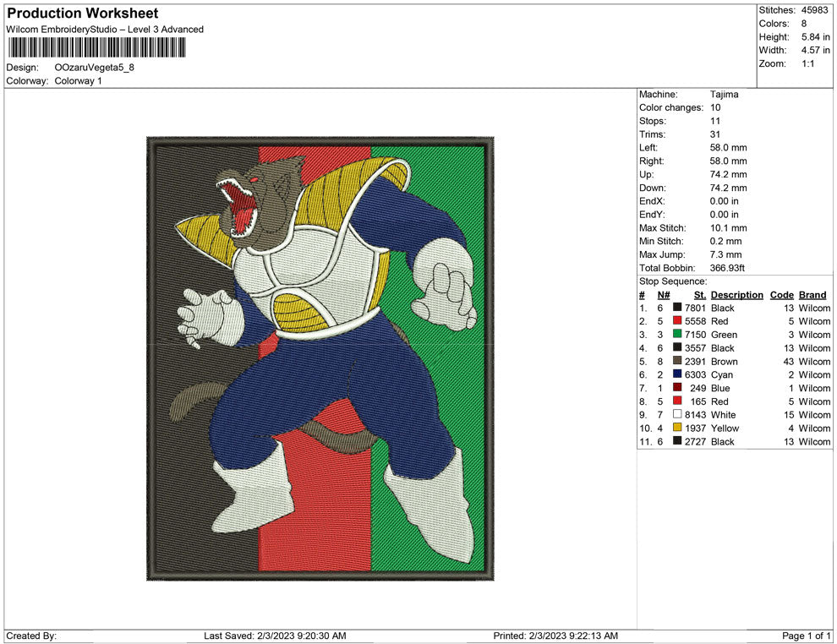Click the Stop Sequence heading
The width and height of the screenshot is (837, 644).
pyautogui.click(x=673, y=281)
